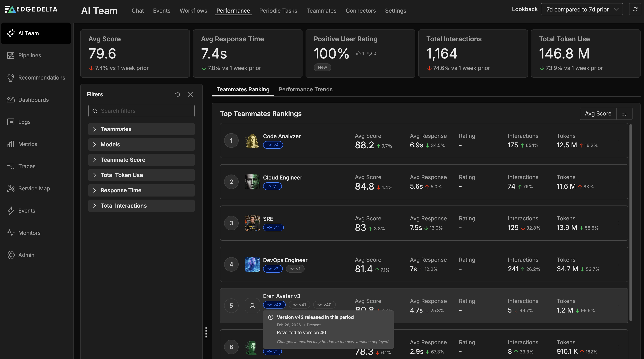
Task: Open the overflow menu on Code Analyzer row
Action: pos(618,141)
